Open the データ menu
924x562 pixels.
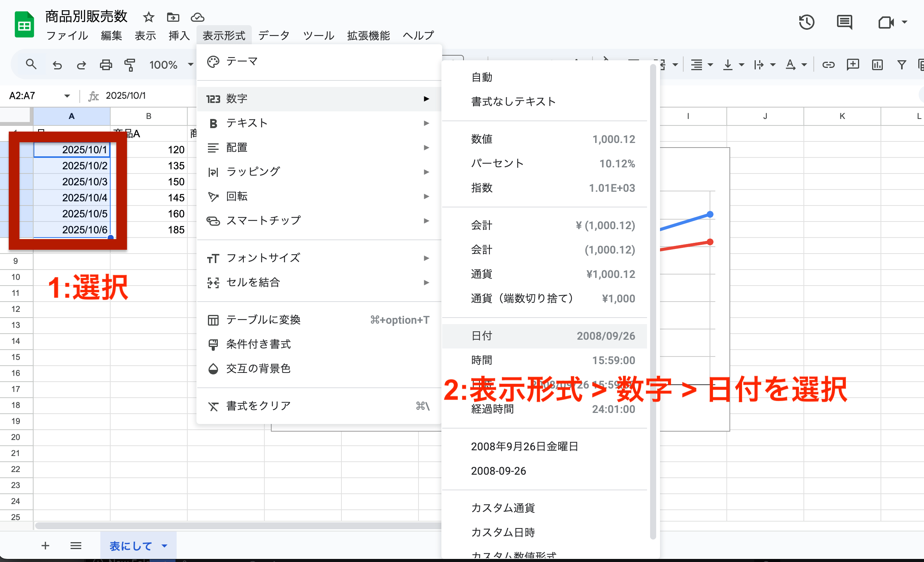(273, 35)
